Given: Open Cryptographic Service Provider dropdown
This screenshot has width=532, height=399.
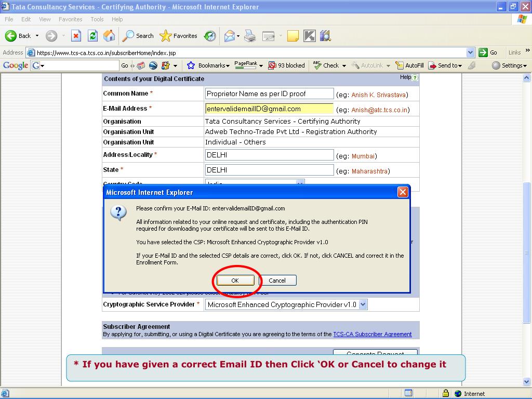Looking at the screenshot, I should click(x=363, y=304).
